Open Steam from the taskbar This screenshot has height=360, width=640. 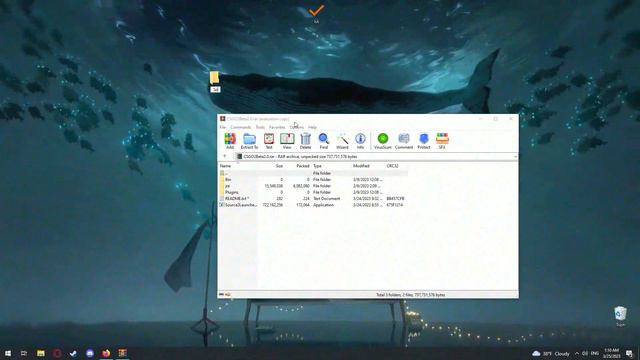point(73,353)
